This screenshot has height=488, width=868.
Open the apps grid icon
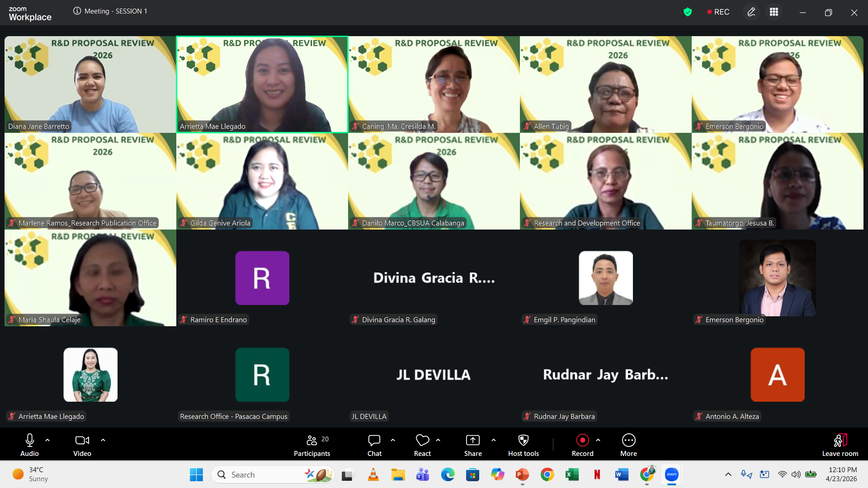click(x=774, y=12)
